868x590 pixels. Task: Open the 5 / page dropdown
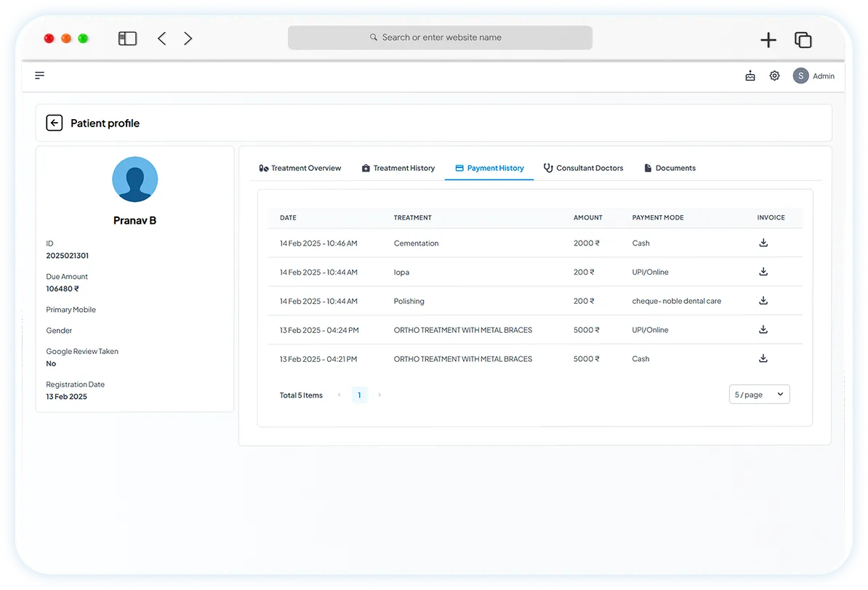tap(760, 395)
